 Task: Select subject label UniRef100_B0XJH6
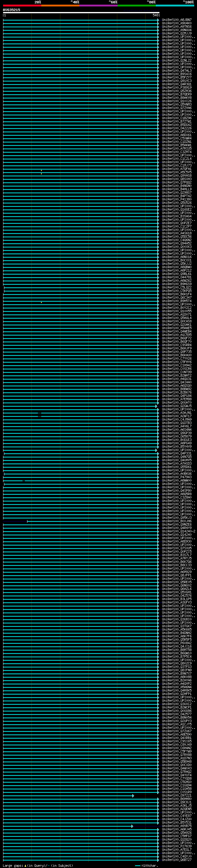click(176, 521)
